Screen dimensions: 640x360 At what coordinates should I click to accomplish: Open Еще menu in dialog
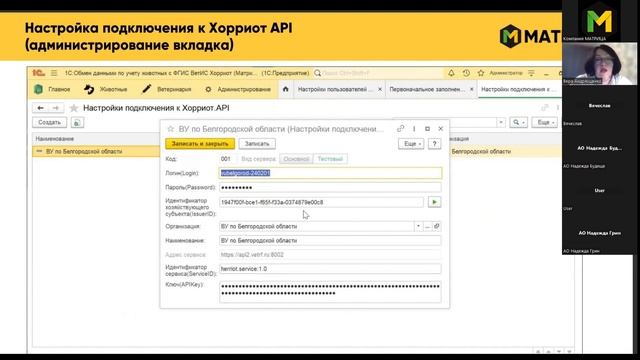coord(411,144)
